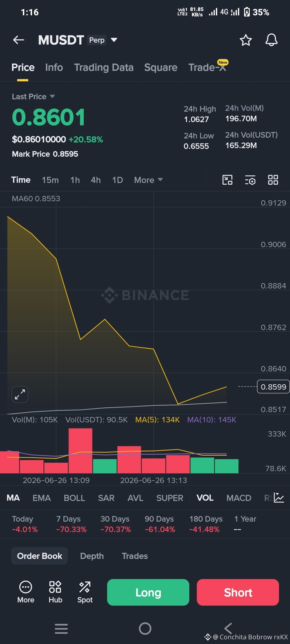Viewport: 290px width, 644px height.
Task: Select the 15m interval
Action: (50, 180)
